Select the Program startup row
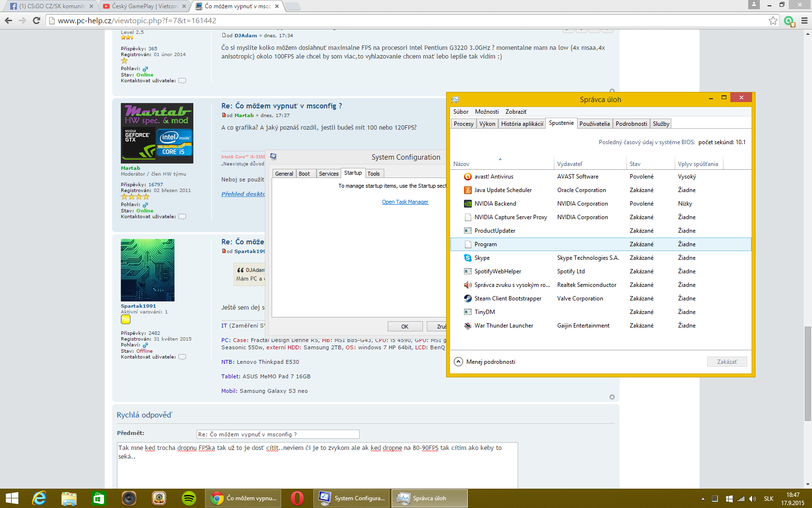 (601, 244)
